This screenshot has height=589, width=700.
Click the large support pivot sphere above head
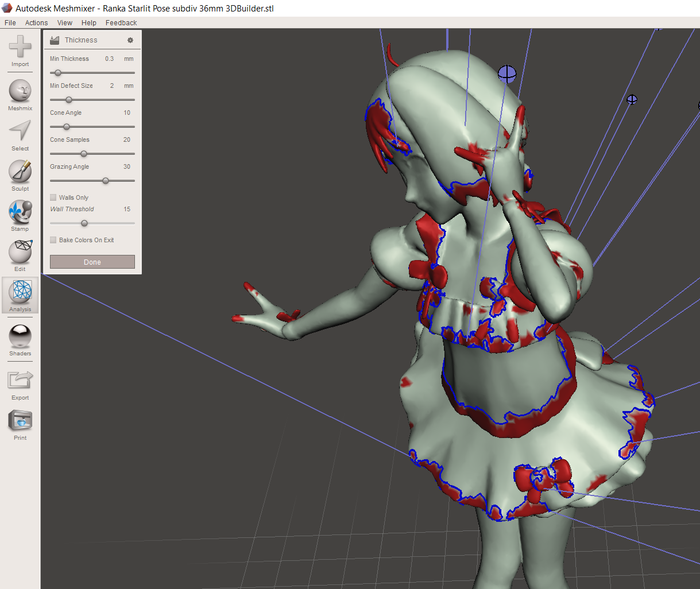tap(507, 73)
